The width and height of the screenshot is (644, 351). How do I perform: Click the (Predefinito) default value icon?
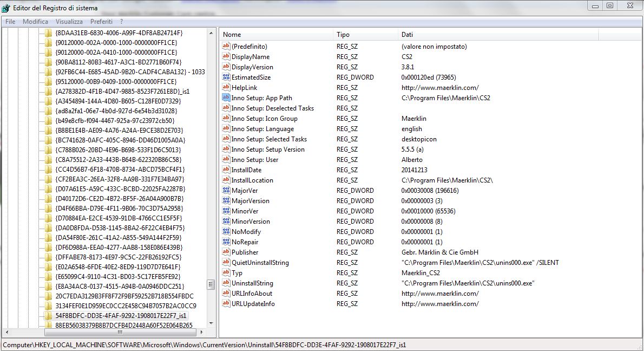pyautogui.click(x=226, y=47)
